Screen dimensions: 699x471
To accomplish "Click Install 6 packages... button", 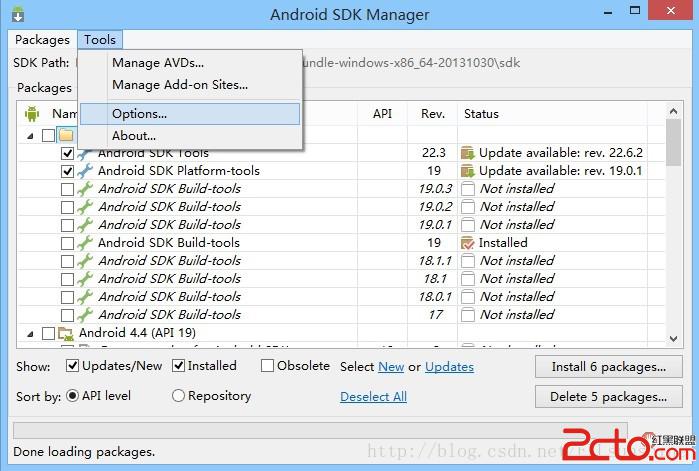I will tap(609, 367).
